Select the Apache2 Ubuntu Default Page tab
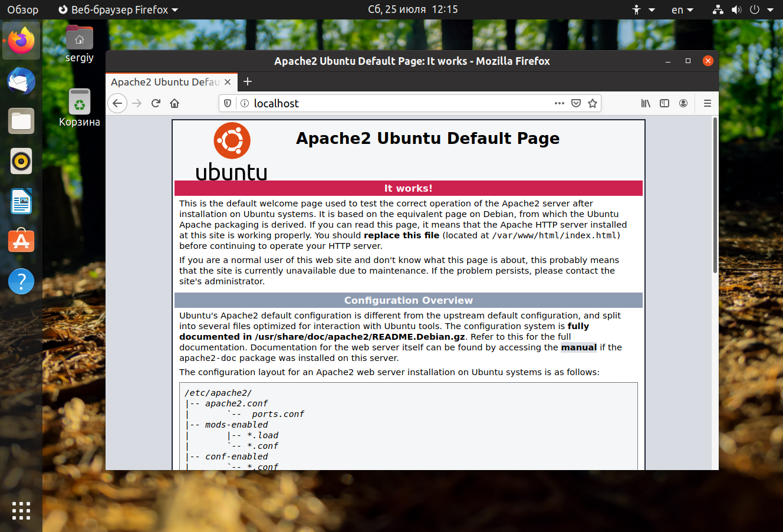The height and width of the screenshot is (532, 783). click(x=165, y=82)
